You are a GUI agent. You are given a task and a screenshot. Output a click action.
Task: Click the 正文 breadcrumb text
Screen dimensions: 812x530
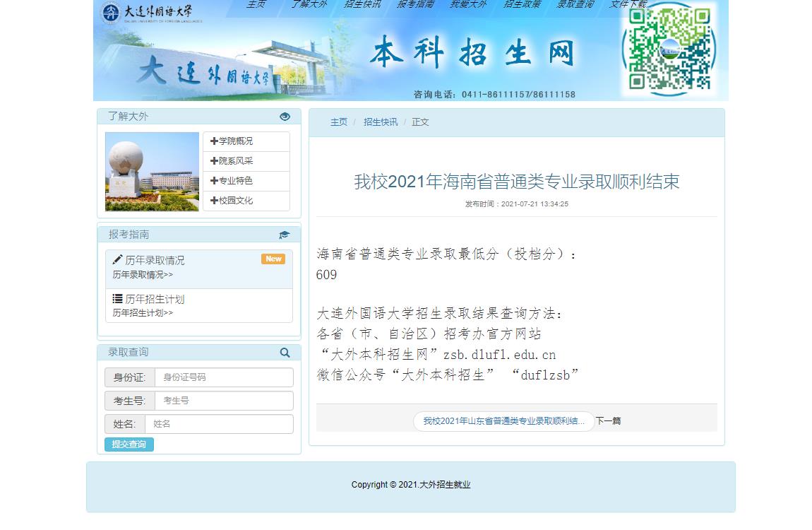(420, 122)
